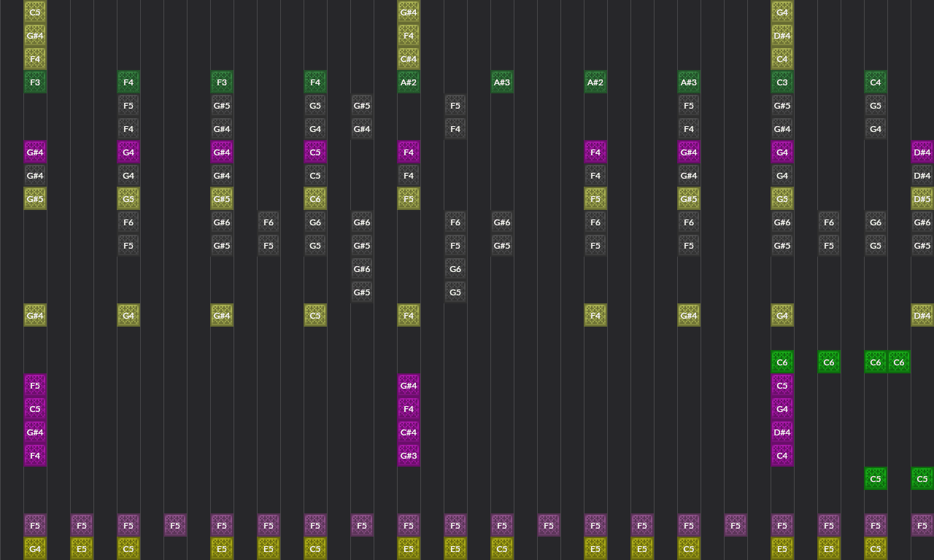Click A#3 green note directly above gray F5
The image size is (934, 560).
(x=689, y=82)
